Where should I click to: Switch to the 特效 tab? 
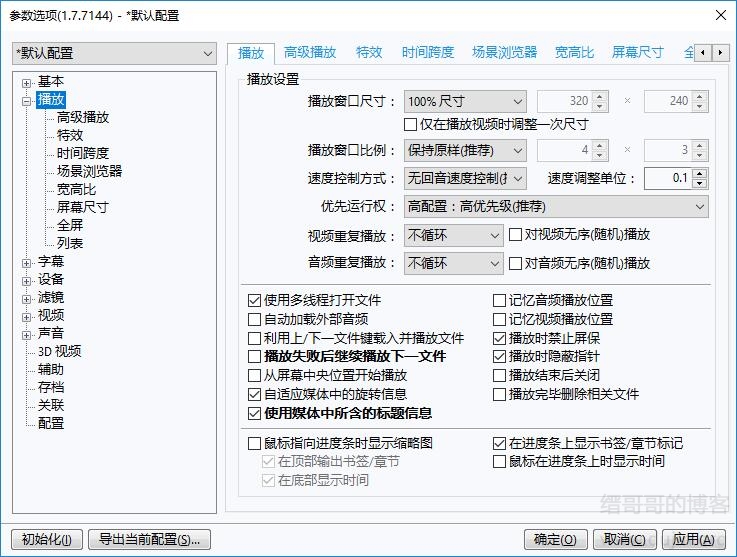tap(369, 52)
